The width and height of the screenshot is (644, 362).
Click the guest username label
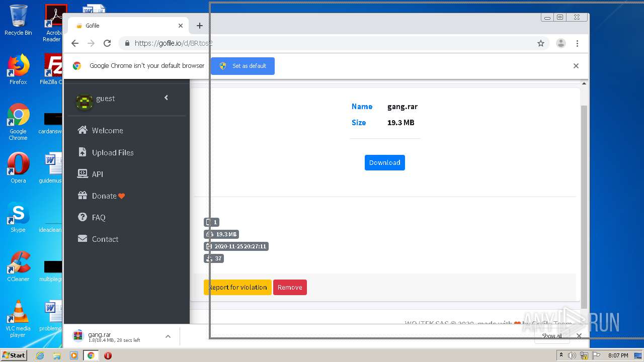(106, 99)
